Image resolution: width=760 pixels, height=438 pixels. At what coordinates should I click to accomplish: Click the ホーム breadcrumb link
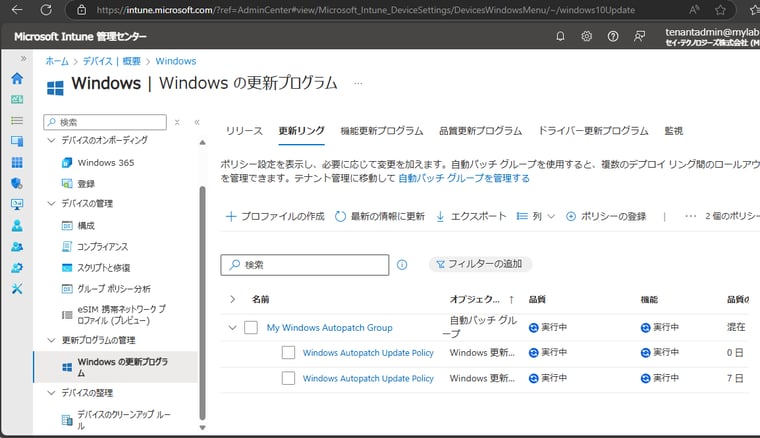click(x=57, y=61)
